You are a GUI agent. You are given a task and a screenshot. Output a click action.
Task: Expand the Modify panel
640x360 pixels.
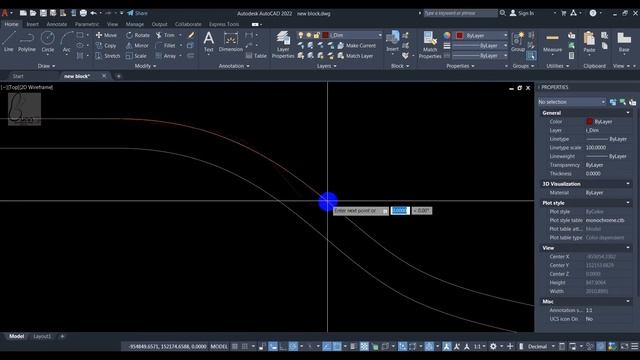(x=145, y=66)
